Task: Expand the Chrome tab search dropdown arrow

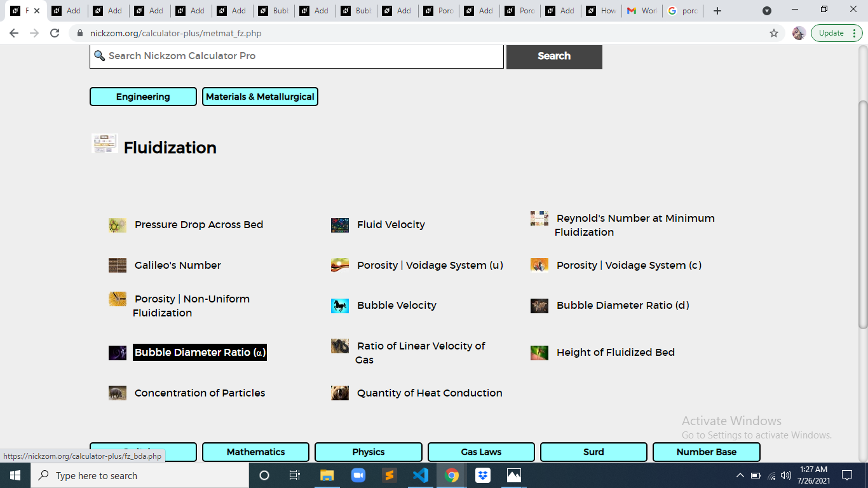Action: (767, 11)
